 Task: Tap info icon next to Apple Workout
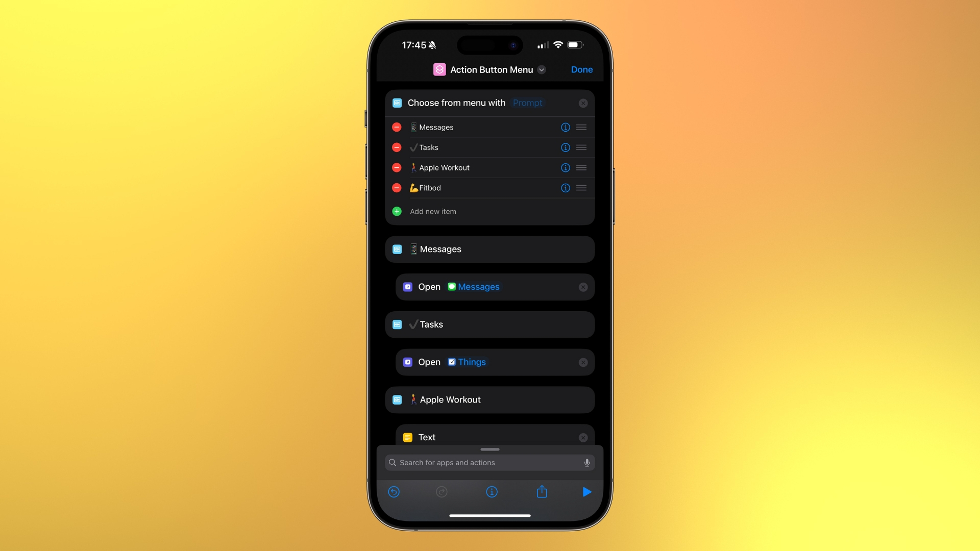565,167
